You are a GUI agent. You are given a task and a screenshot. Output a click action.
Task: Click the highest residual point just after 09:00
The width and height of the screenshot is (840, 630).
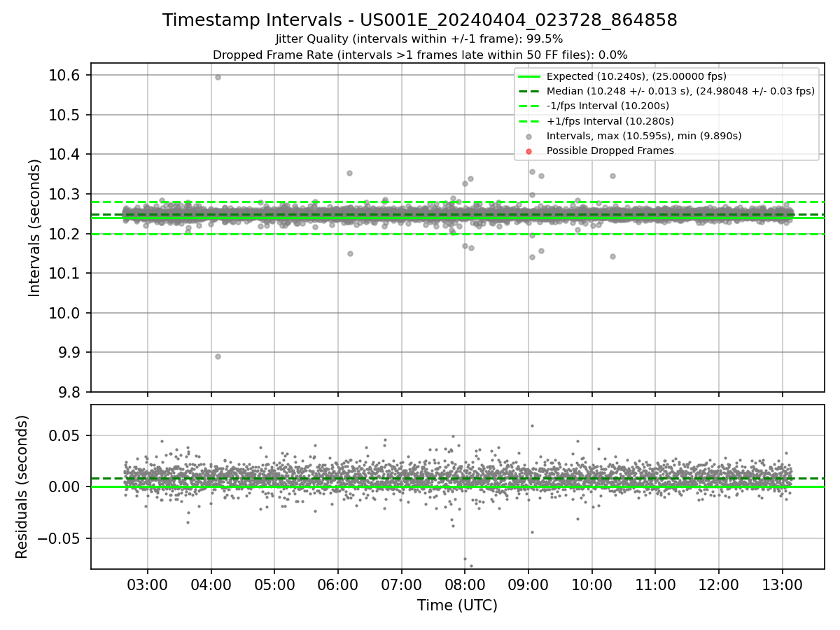pos(532,426)
